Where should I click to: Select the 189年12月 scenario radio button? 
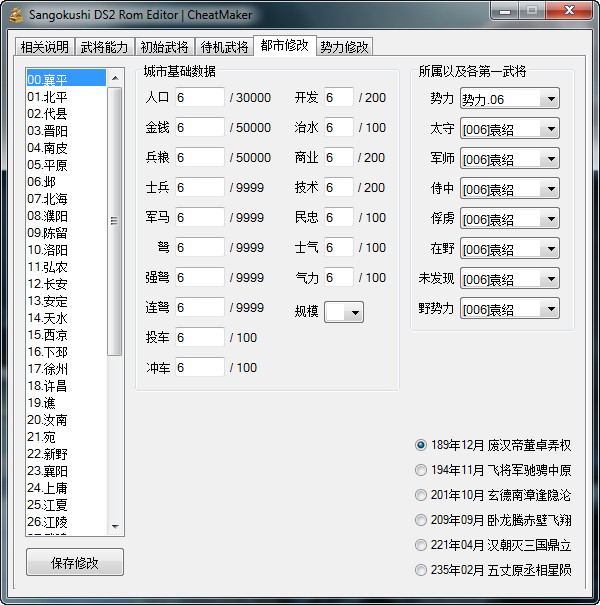[x=421, y=445]
